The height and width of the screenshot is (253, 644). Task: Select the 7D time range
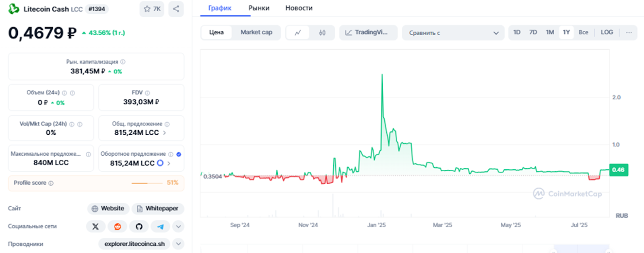tap(533, 33)
